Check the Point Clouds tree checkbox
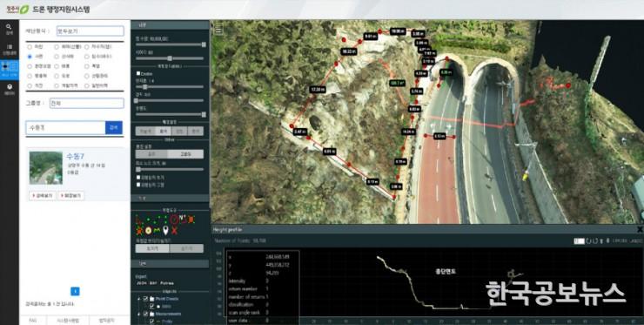Image resolution: width=644 pixels, height=325 pixels. coord(145,299)
